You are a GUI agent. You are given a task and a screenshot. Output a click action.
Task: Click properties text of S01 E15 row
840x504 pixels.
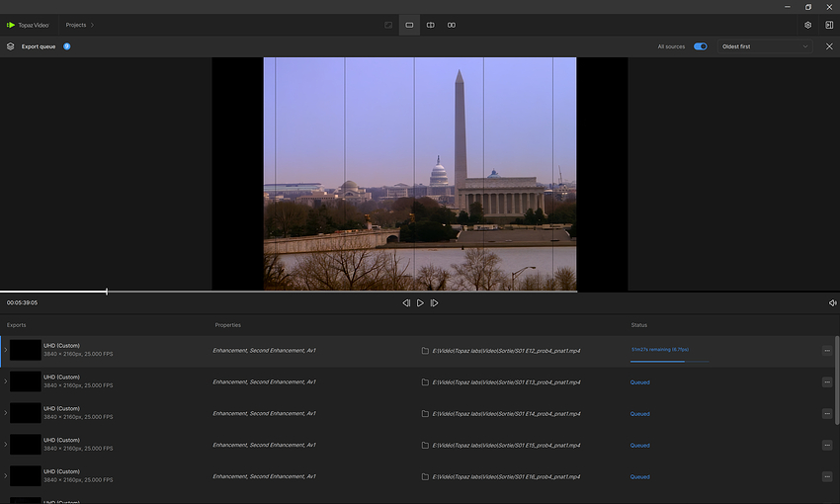(x=264, y=445)
